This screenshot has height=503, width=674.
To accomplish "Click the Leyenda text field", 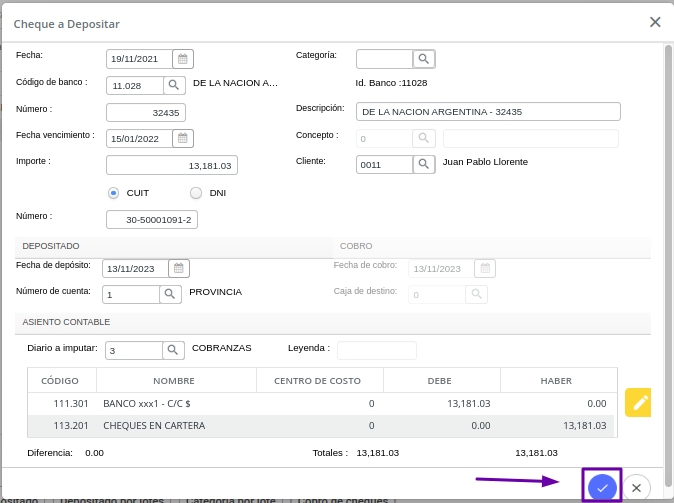I will tap(377, 350).
